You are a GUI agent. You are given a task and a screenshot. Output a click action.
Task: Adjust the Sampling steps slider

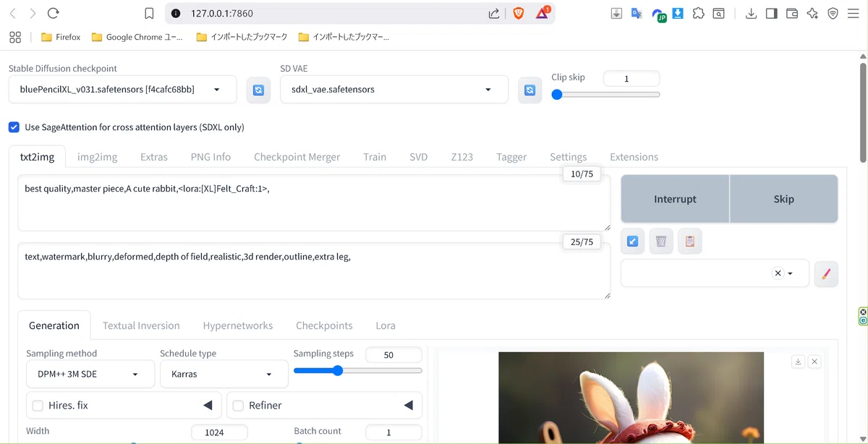click(x=358, y=370)
